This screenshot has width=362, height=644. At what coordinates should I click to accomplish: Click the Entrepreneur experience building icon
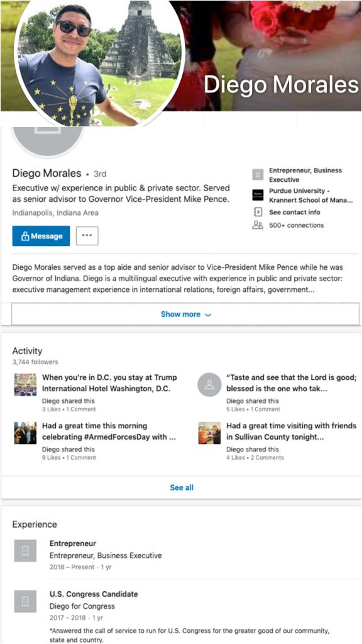click(x=25, y=551)
